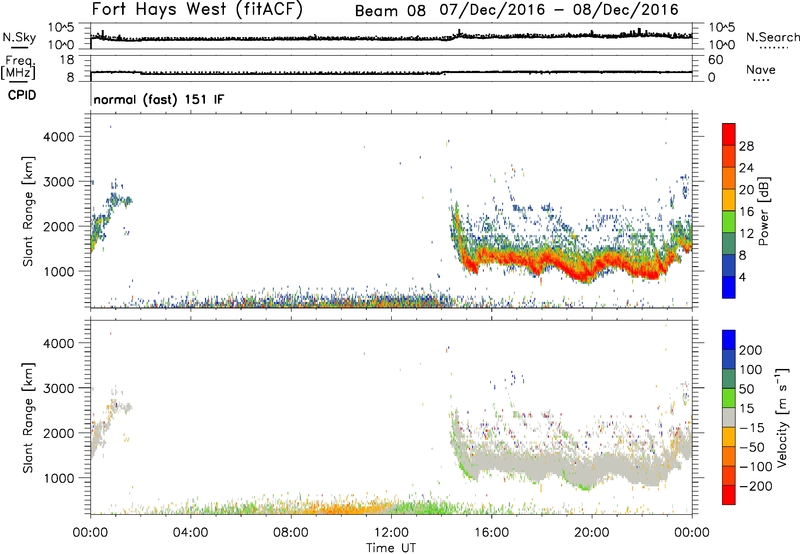This screenshot has width=800, height=554.
Task: Click the date range '07/Dec/2016 - 08/Dec/2016'
Action: [559, 10]
